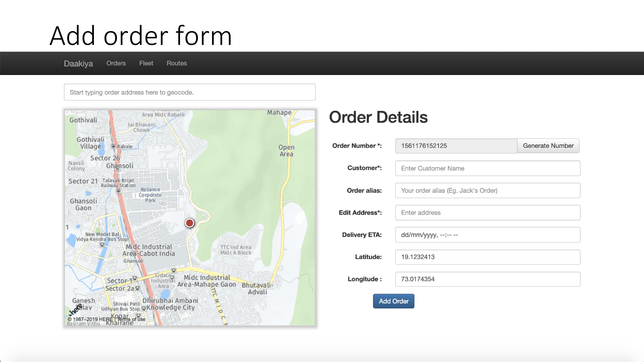Click Talavali Brijel Railway Station icon

118,191
